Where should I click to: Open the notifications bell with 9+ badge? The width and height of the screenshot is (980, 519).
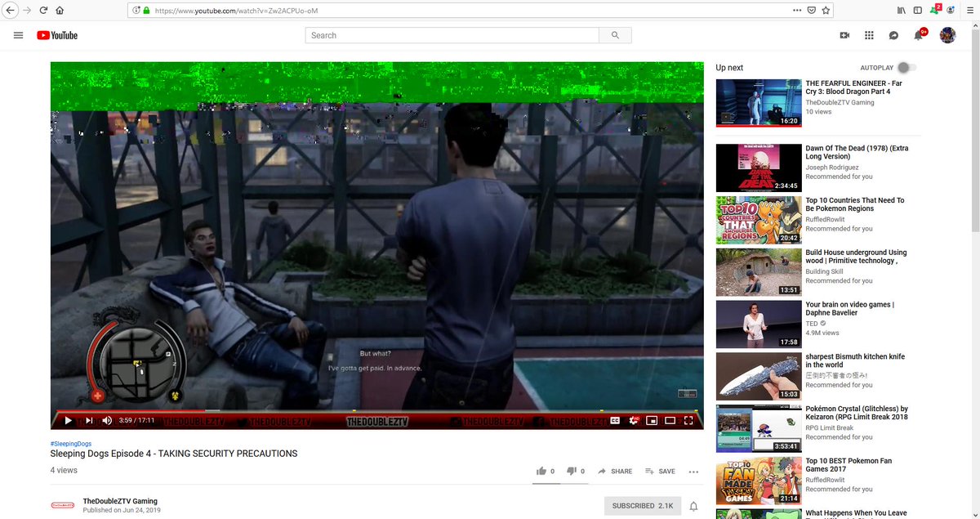pyautogui.click(x=920, y=34)
